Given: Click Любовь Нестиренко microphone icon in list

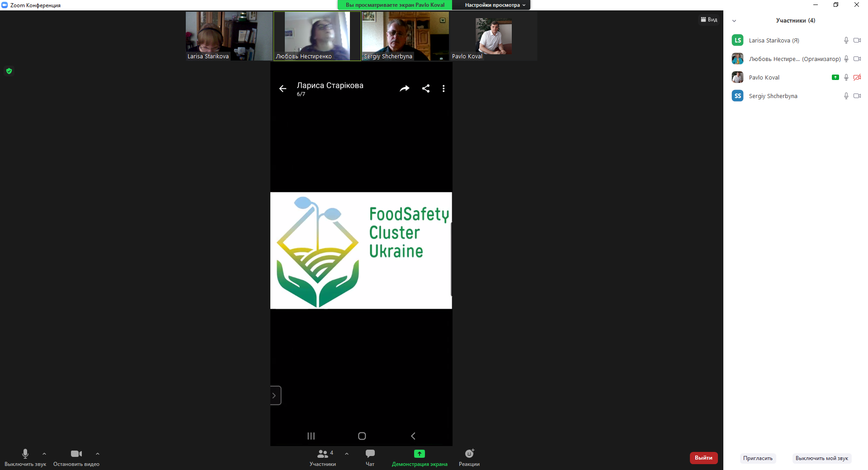Looking at the screenshot, I should pos(846,59).
